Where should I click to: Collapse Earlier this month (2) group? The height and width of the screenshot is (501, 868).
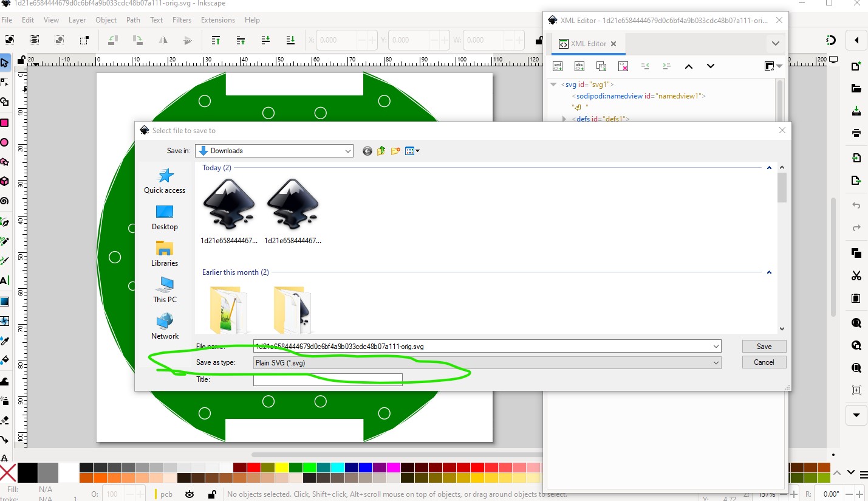coord(769,272)
